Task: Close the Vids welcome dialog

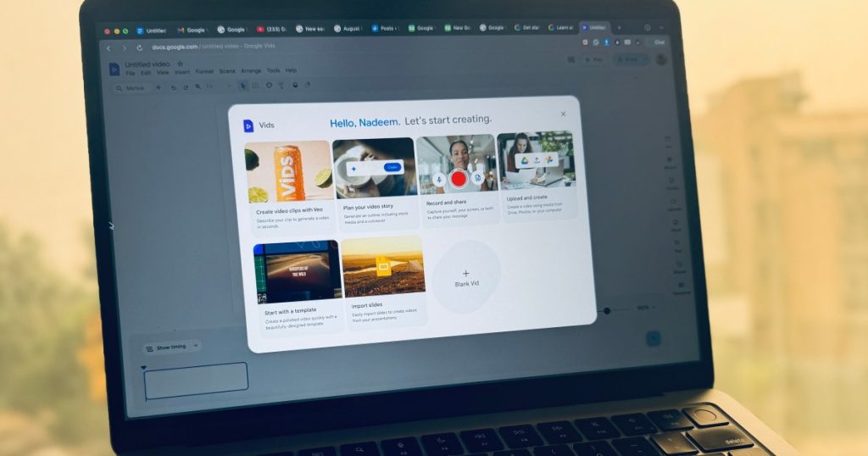Action: point(564,114)
